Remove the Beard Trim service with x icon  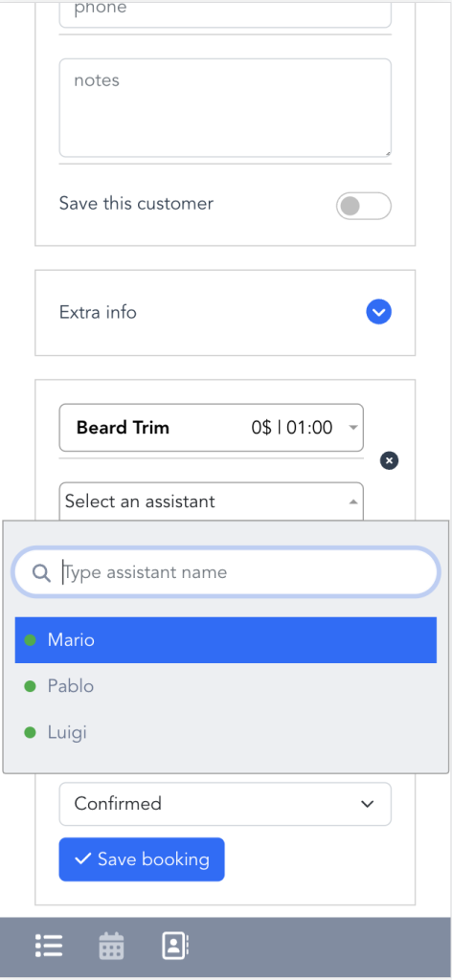coord(389,461)
